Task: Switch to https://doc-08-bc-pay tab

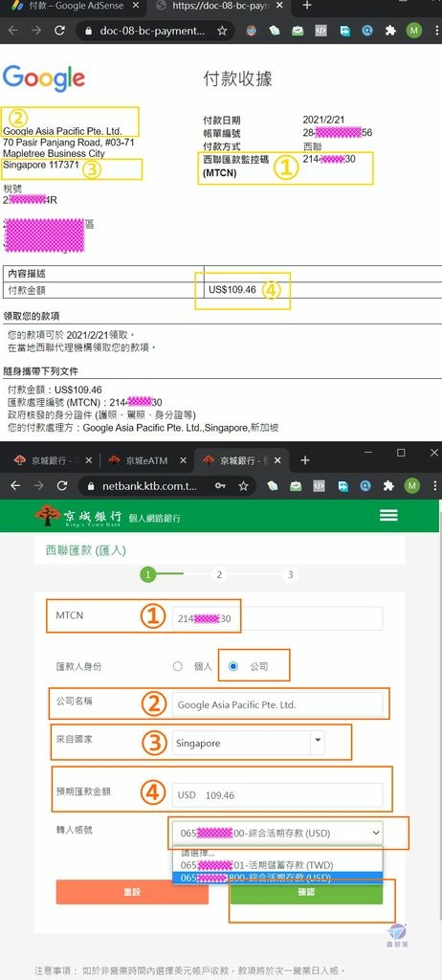Action: [x=220, y=6]
